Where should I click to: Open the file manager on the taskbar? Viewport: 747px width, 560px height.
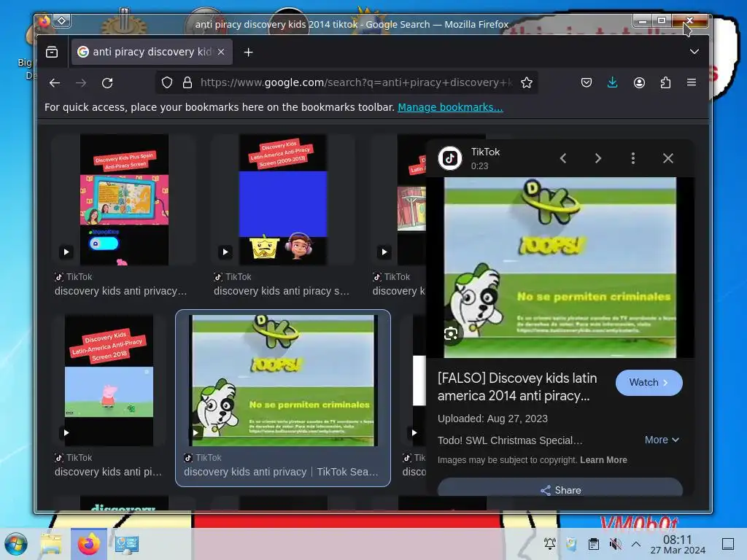(51, 544)
